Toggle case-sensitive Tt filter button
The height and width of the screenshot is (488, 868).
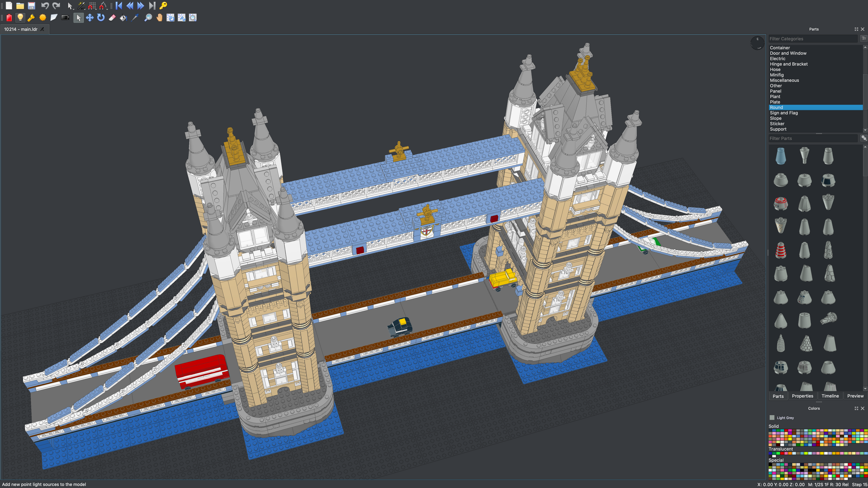click(864, 39)
